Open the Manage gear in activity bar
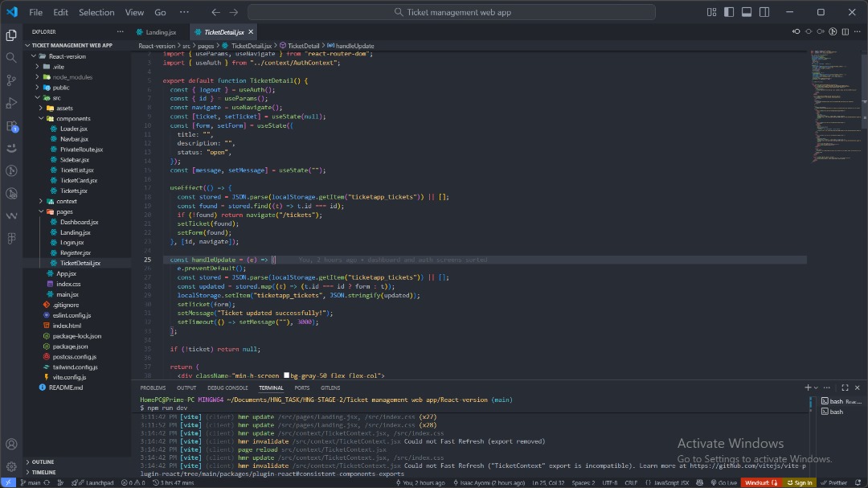The width and height of the screenshot is (868, 488). (x=11, y=467)
